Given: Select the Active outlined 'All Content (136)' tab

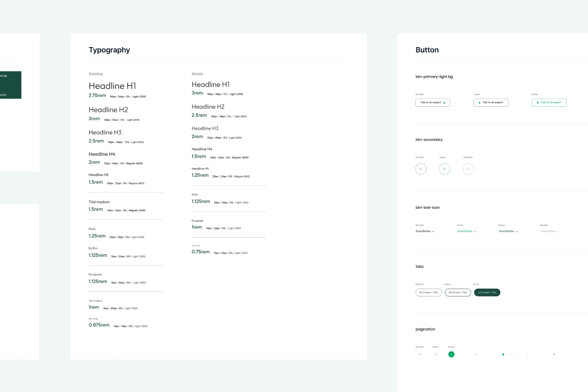Looking at the screenshot, I should (458, 293).
